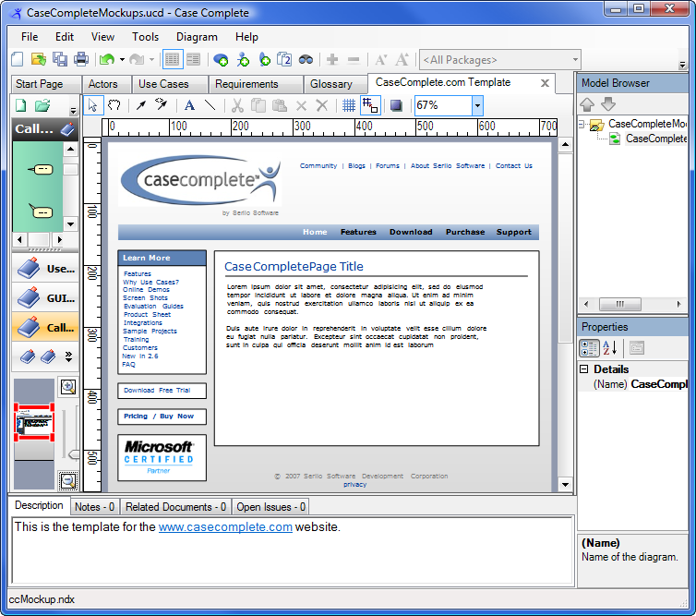Collapse the Details property group

coord(584,369)
